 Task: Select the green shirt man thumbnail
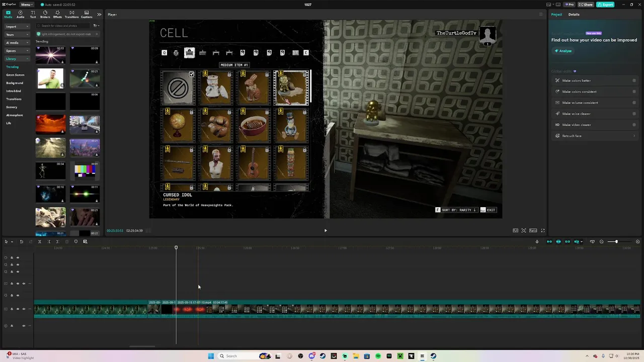[x=50, y=79]
